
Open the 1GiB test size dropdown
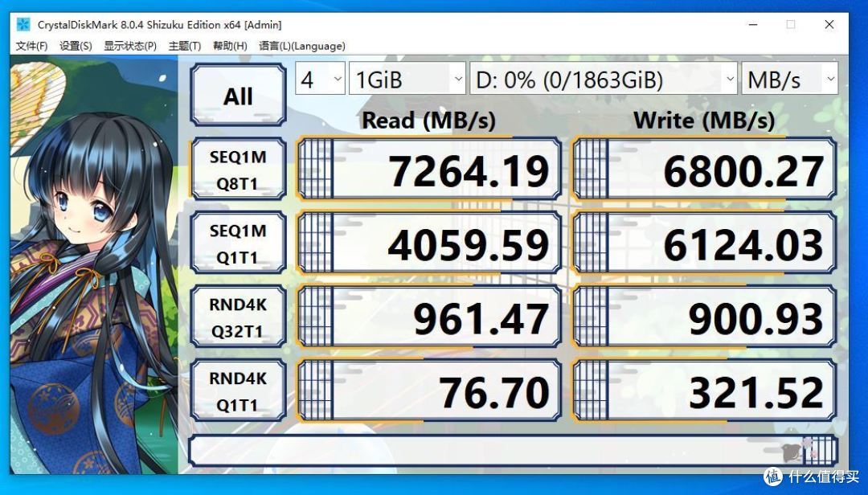tap(407, 80)
